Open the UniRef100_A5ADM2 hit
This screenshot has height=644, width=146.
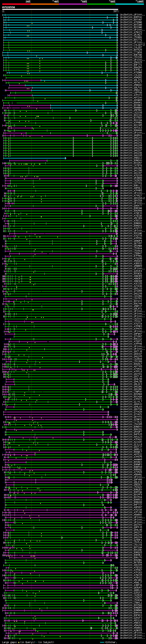pos(131,77)
